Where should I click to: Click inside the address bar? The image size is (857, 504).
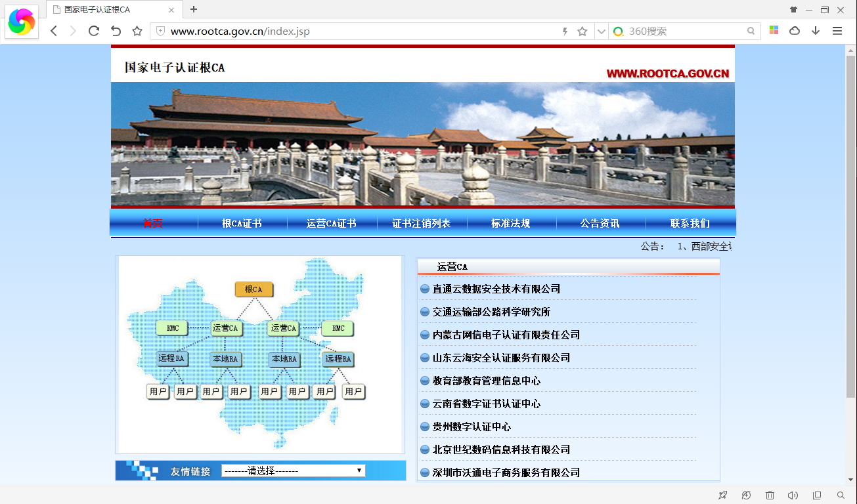pyautogui.click(x=328, y=30)
